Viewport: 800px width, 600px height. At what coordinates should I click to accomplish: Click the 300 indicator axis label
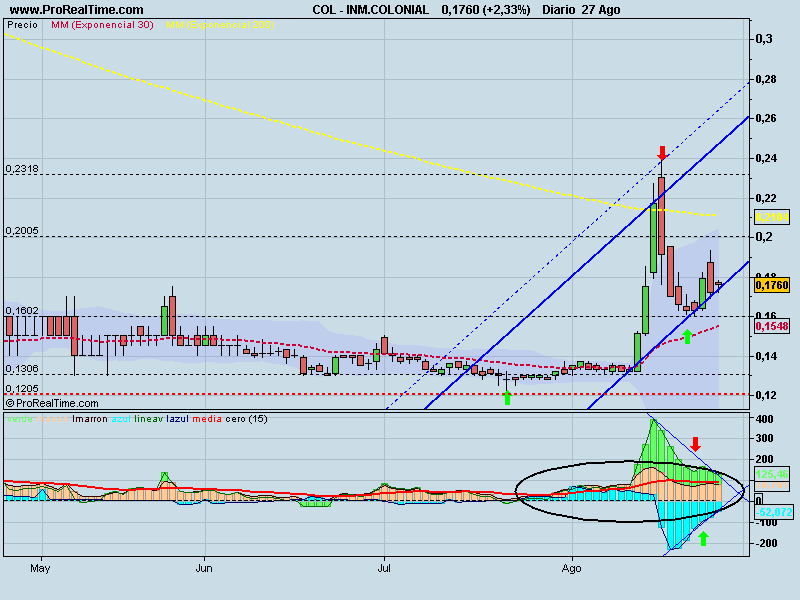click(764, 439)
